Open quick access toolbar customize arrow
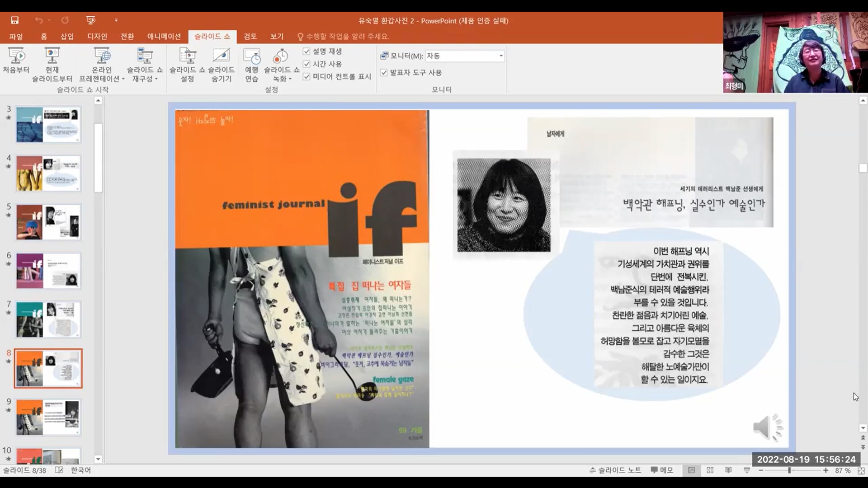868x488 pixels. coord(116,20)
